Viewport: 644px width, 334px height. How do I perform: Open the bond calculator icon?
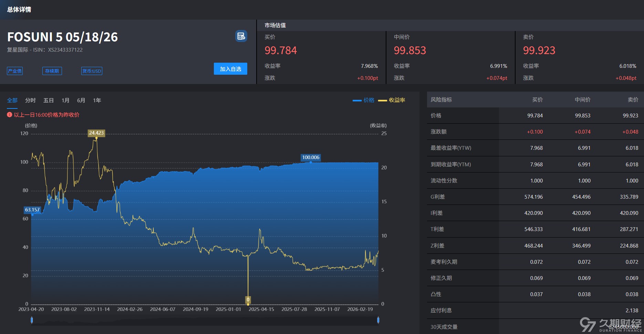pyautogui.click(x=241, y=36)
